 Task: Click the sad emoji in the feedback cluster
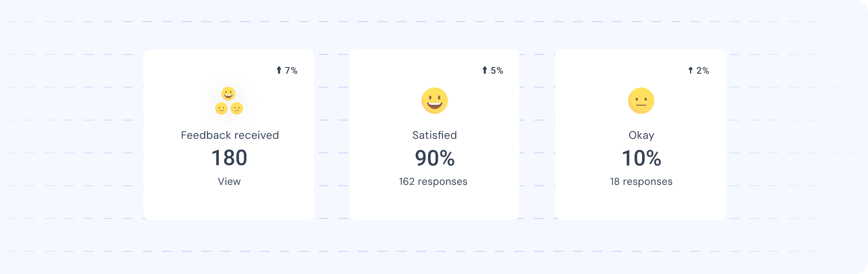point(237,108)
